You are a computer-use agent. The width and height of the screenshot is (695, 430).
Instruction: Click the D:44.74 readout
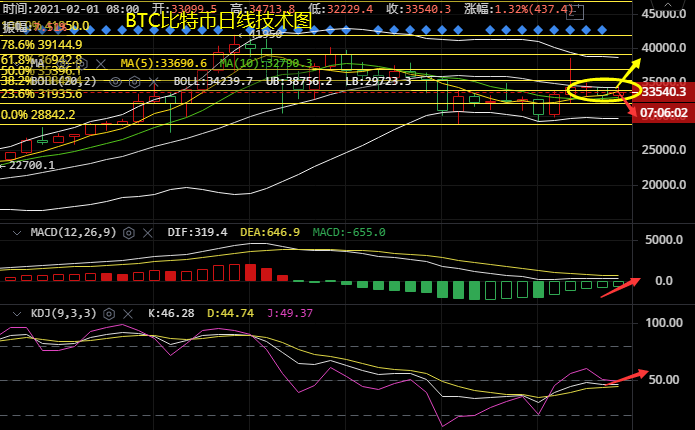coord(230,313)
